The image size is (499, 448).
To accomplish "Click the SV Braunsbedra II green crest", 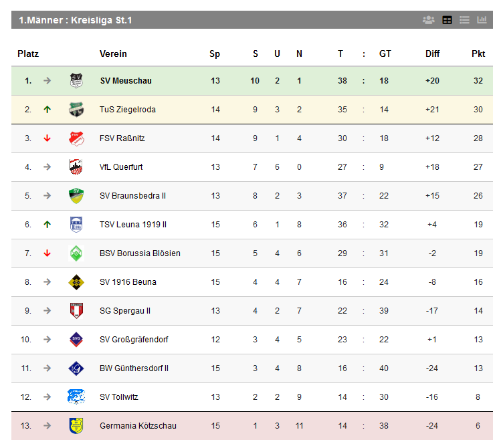I will pyautogui.click(x=76, y=196).
